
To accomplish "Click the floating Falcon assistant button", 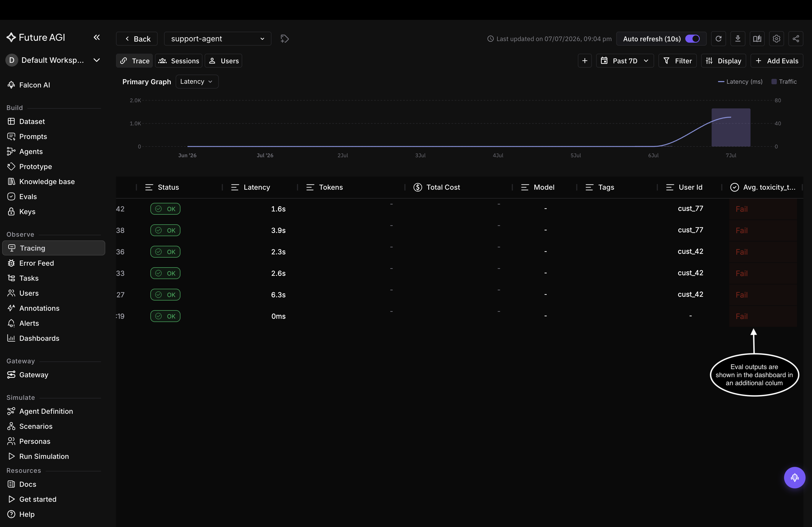I will pyautogui.click(x=795, y=478).
